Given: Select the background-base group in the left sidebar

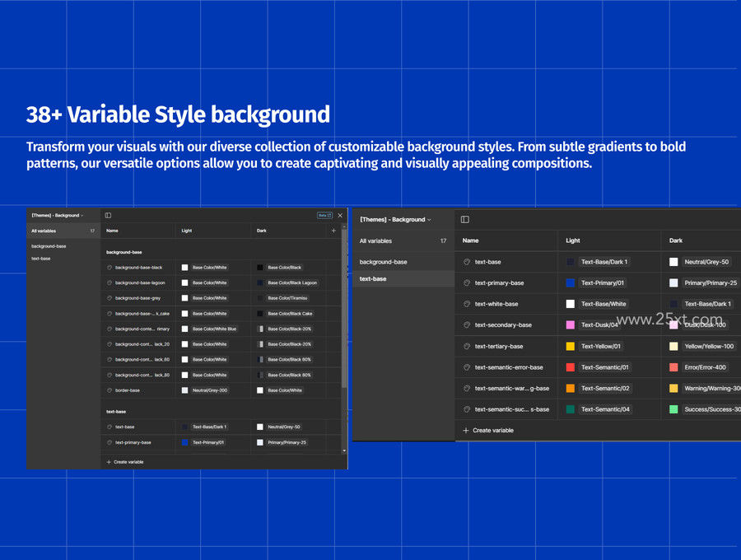Looking at the screenshot, I should point(49,246).
